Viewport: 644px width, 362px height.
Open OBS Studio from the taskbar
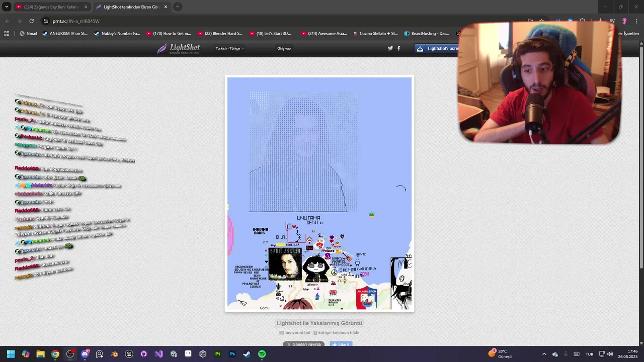(70, 354)
